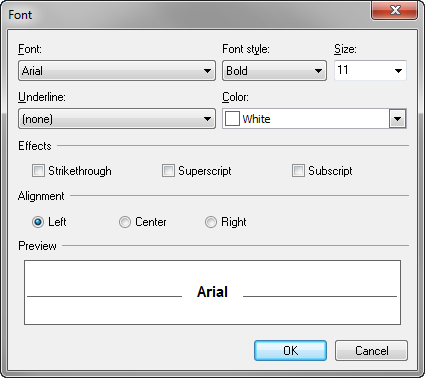Click the Arial preview text
Image resolution: width=425 pixels, height=378 pixels.
tap(212, 292)
